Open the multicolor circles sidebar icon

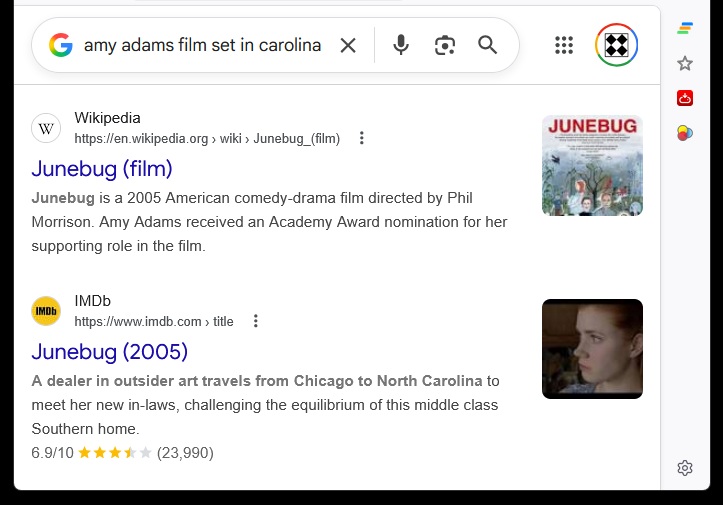[685, 132]
